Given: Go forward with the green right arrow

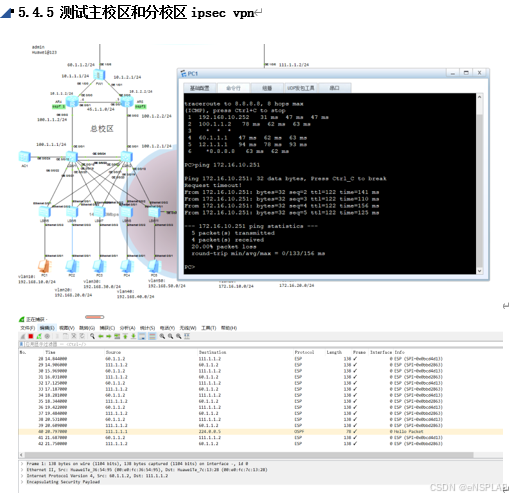Looking at the screenshot, I should coord(109,336).
